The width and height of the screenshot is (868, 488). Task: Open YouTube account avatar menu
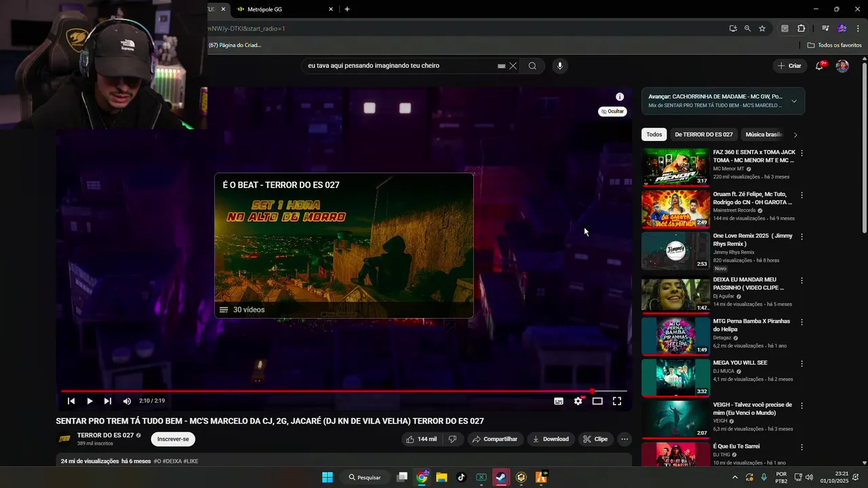(x=842, y=66)
